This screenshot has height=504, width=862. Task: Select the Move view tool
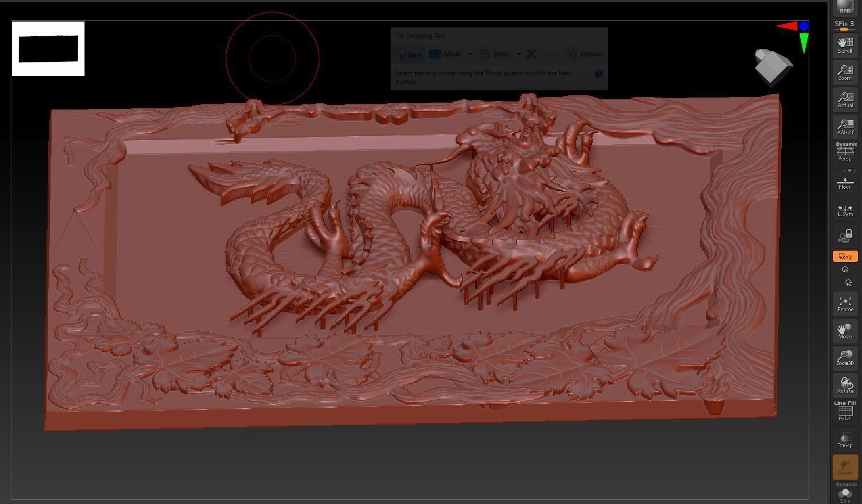pyautogui.click(x=845, y=331)
